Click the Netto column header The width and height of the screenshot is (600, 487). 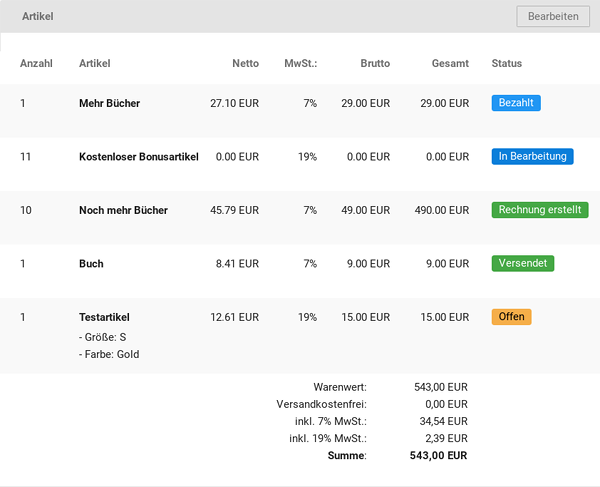click(x=245, y=64)
